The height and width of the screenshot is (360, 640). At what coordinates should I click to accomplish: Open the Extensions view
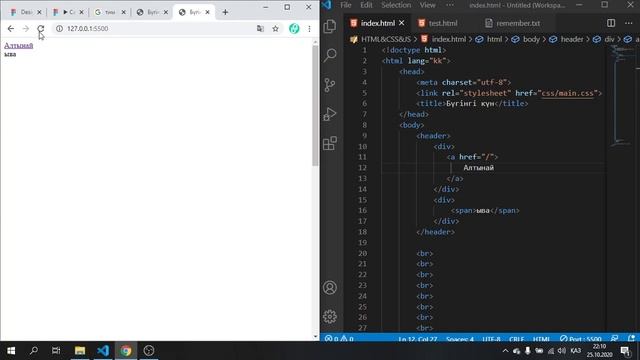330,143
